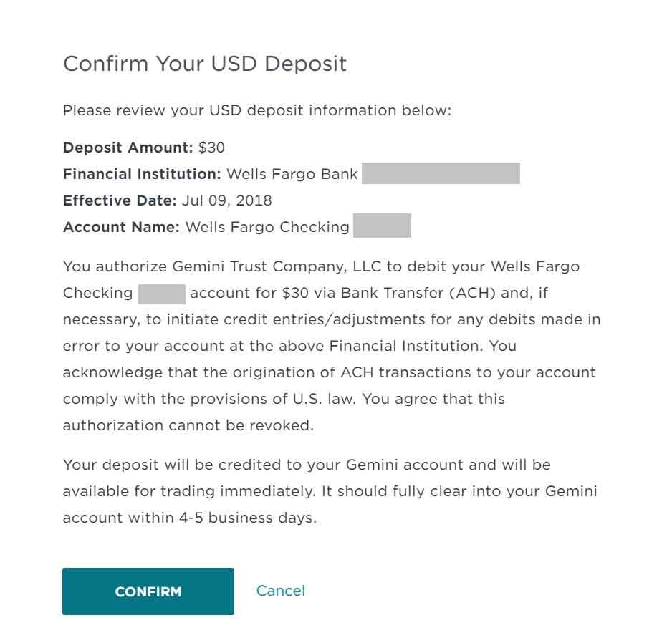This screenshot has height=643, width=672.
Task: Click the redacted box in Account Name row
Action: 382,226
